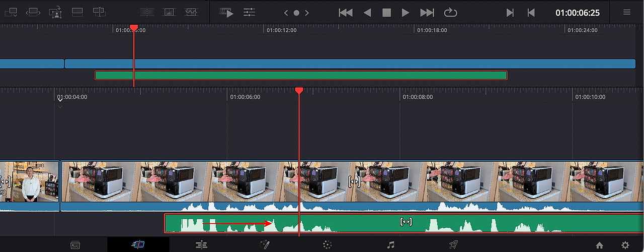The height and width of the screenshot is (252, 644).
Task: Select the long blue clip in upper timeline
Action: point(350,64)
